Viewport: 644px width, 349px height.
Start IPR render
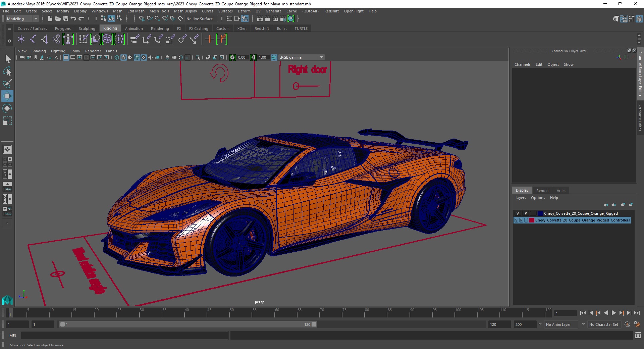click(x=275, y=19)
